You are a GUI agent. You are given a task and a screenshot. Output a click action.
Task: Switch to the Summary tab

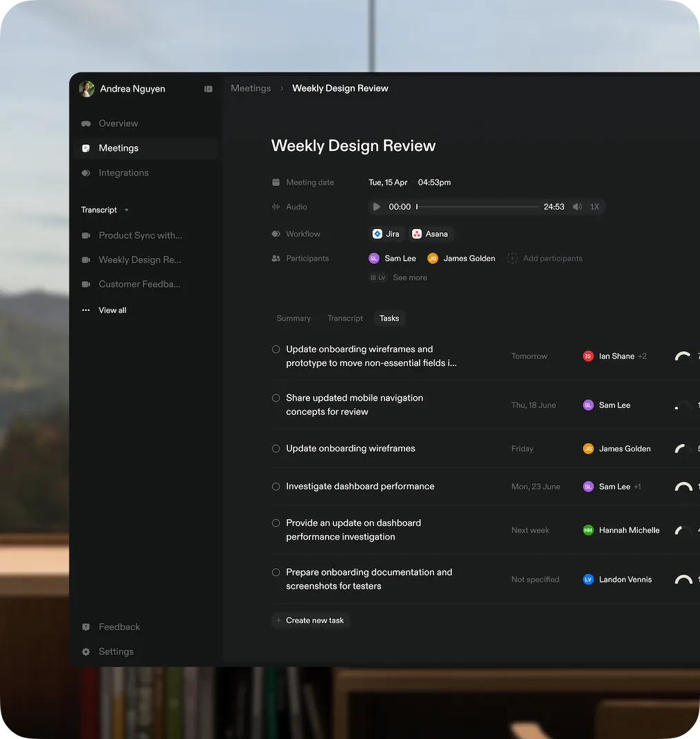click(x=294, y=318)
